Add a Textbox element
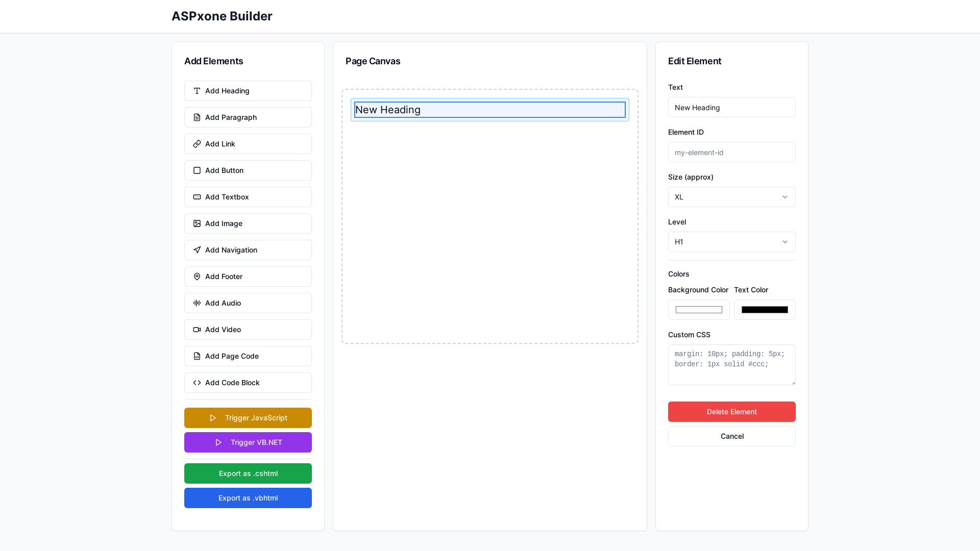Image resolution: width=980 pixels, height=551 pixels. 248,197
